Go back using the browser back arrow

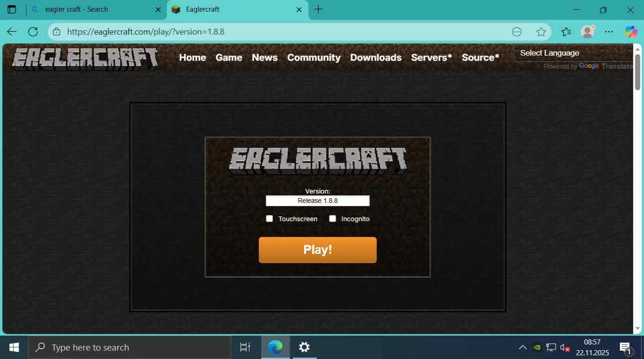tap(12, 32)
